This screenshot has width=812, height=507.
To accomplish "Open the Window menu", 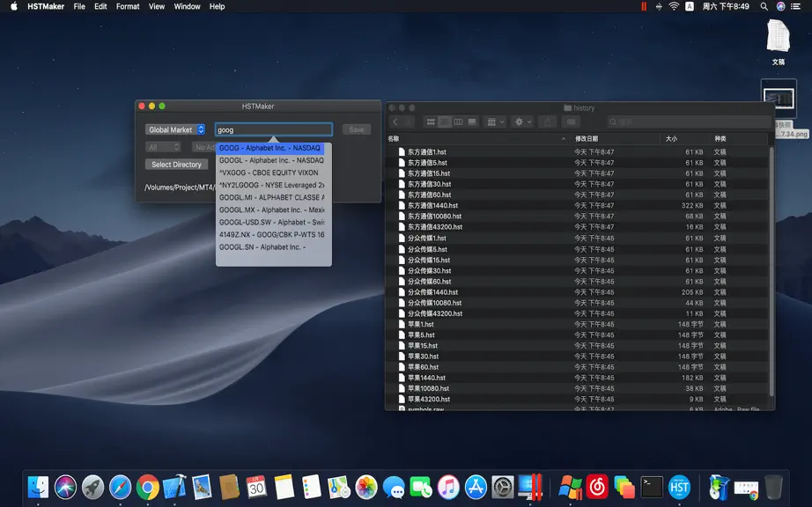I will point(187,6).
